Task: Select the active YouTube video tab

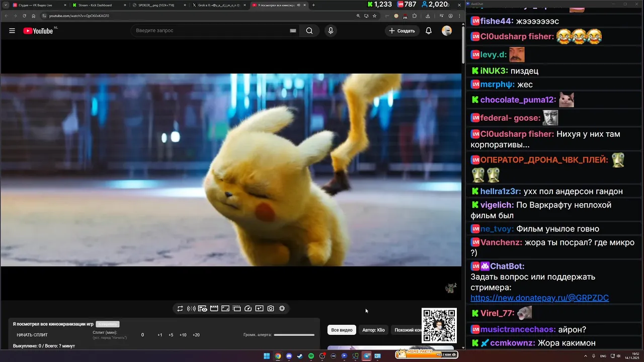Action: tap(279, 5)
